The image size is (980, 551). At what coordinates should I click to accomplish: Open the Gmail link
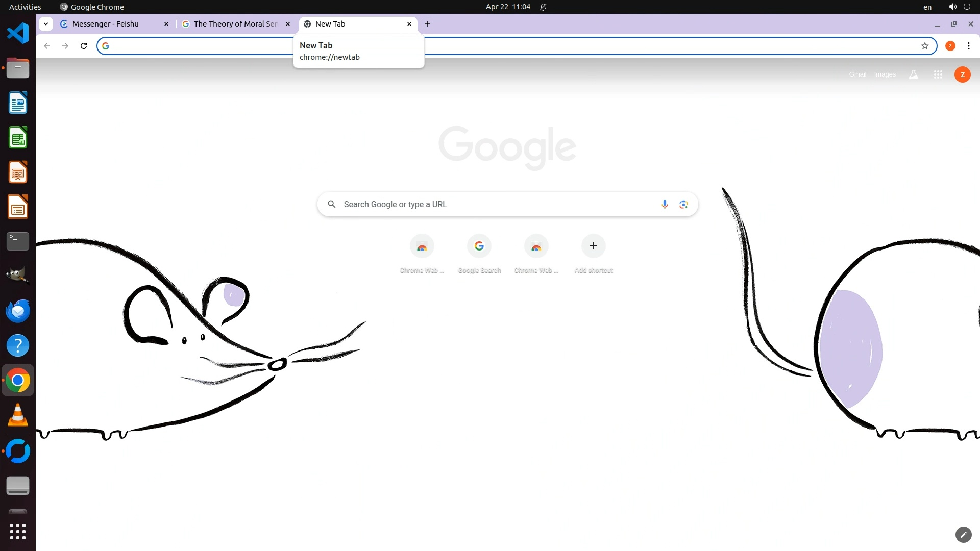pyautogui.click(x=857, y=74)
